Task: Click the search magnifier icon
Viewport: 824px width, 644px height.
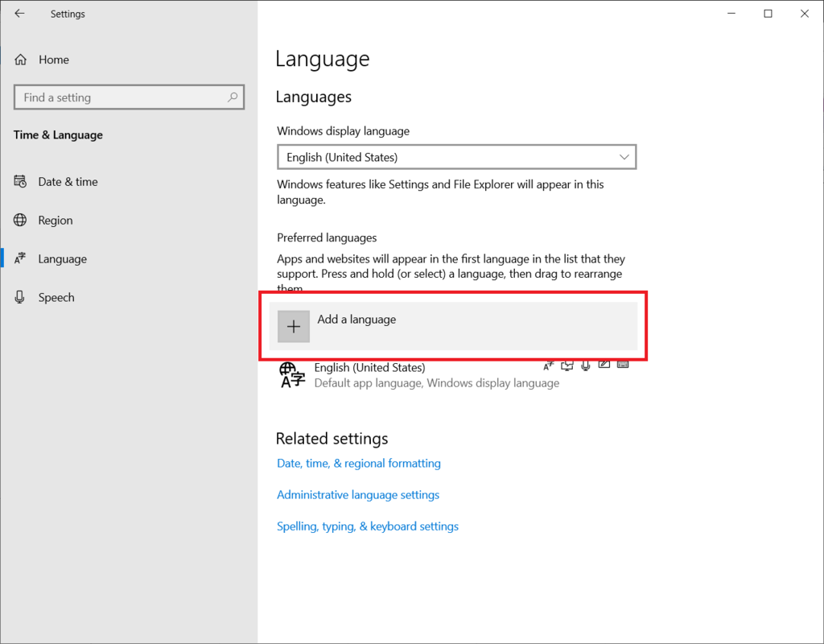Action: pos(233,97)
